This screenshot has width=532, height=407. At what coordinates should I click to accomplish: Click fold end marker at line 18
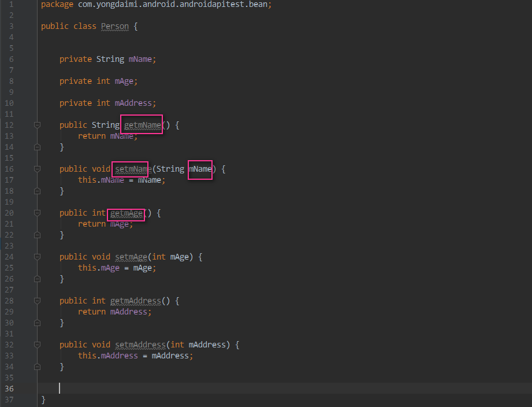click(x=38, y=191)
